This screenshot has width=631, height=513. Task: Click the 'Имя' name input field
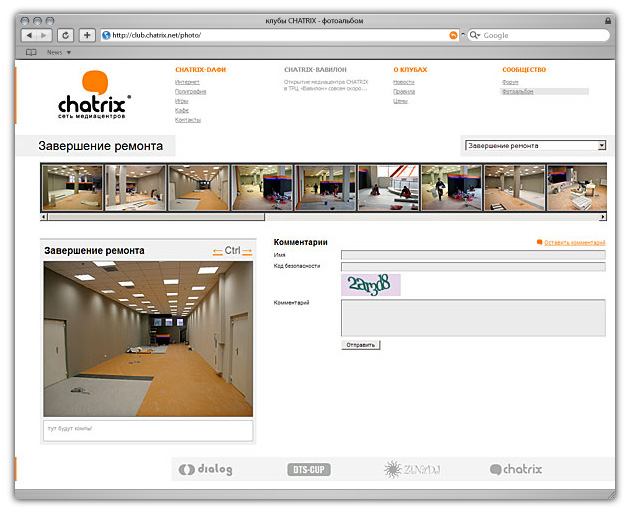473,255
